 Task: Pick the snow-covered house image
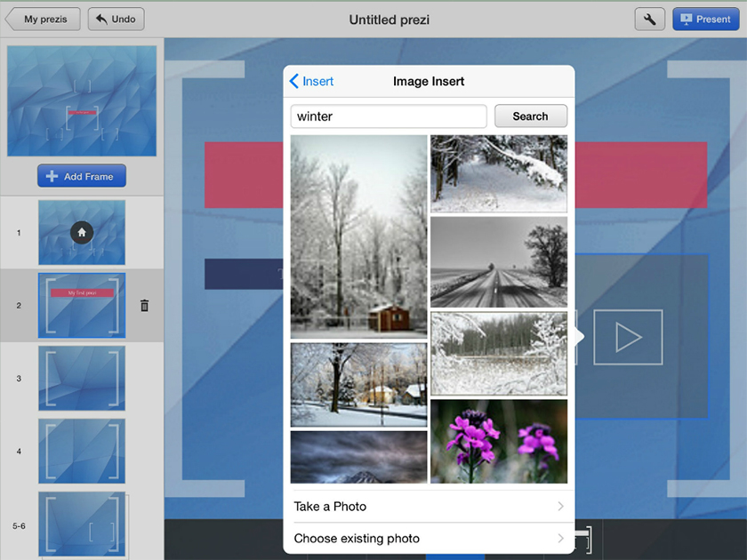pos(358,385)
